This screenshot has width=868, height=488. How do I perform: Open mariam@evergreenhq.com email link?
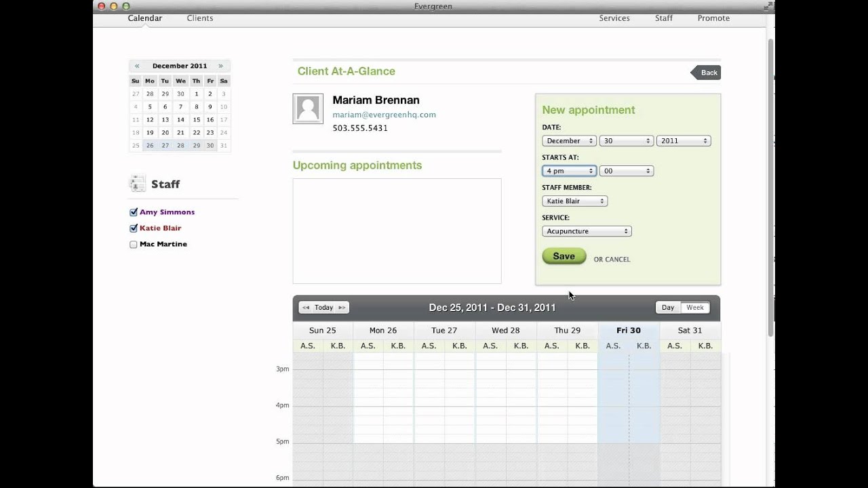tap(384, 115)
